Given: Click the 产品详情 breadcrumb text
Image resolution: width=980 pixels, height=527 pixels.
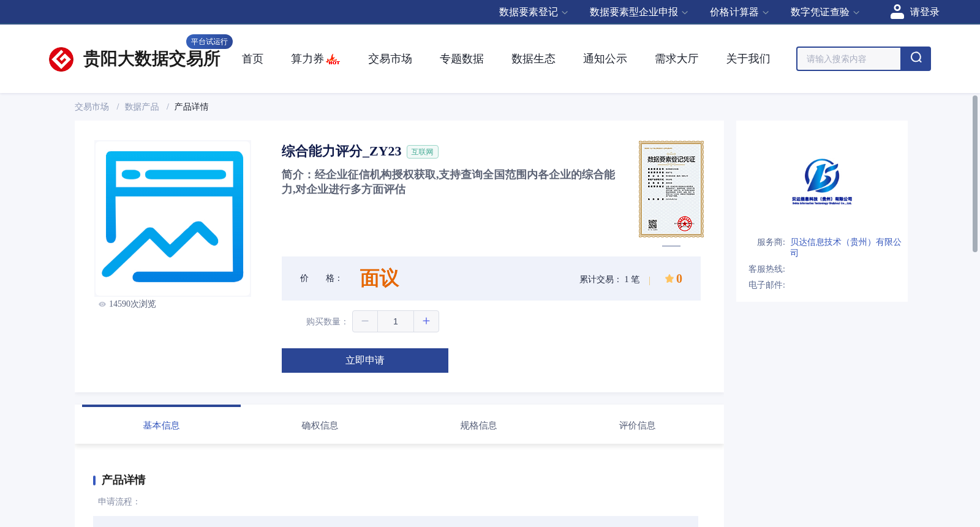Looking at the screenshot, I should point(192,107).
